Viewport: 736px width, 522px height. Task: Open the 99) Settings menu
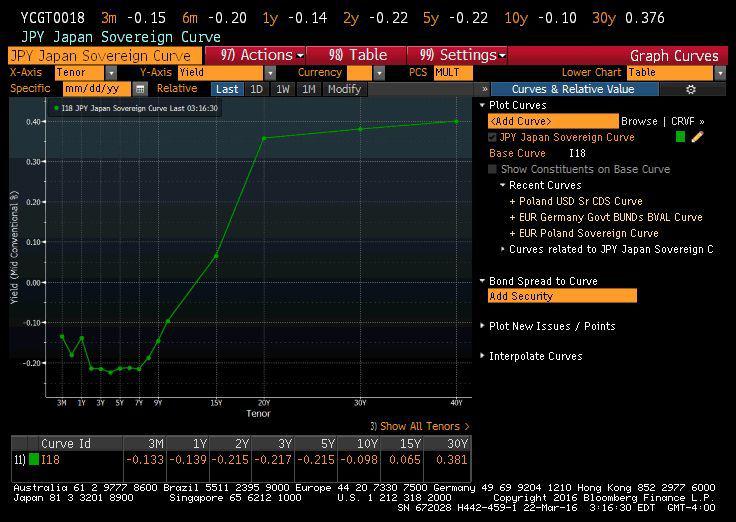click(x=458, y=55)
